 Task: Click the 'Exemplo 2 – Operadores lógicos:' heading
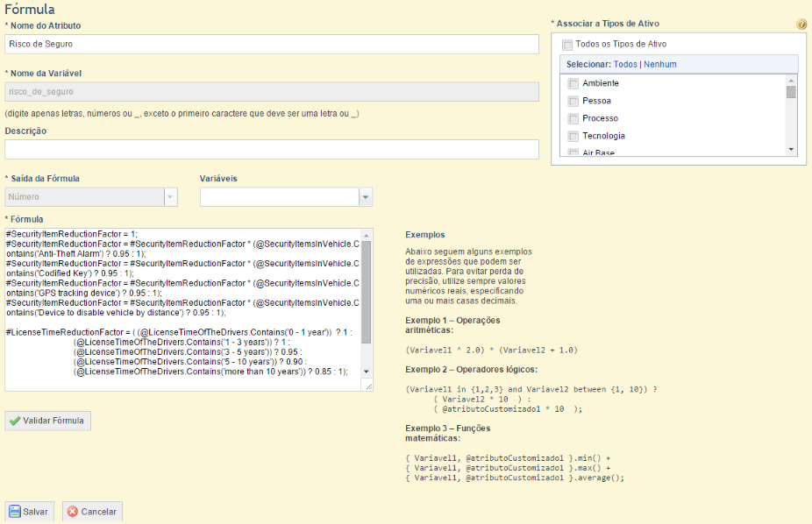pyautogui.click(x=471, y=370)
